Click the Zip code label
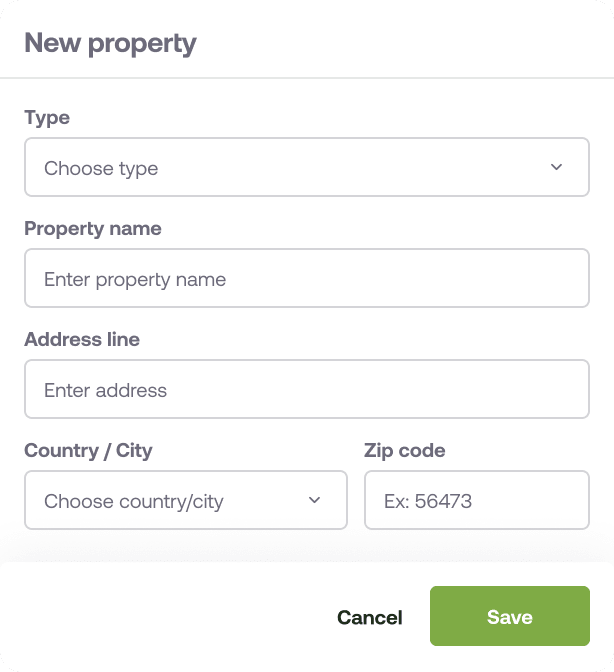Image resolution: width=614 pixels, height=672 pixels. pos(404,450)
